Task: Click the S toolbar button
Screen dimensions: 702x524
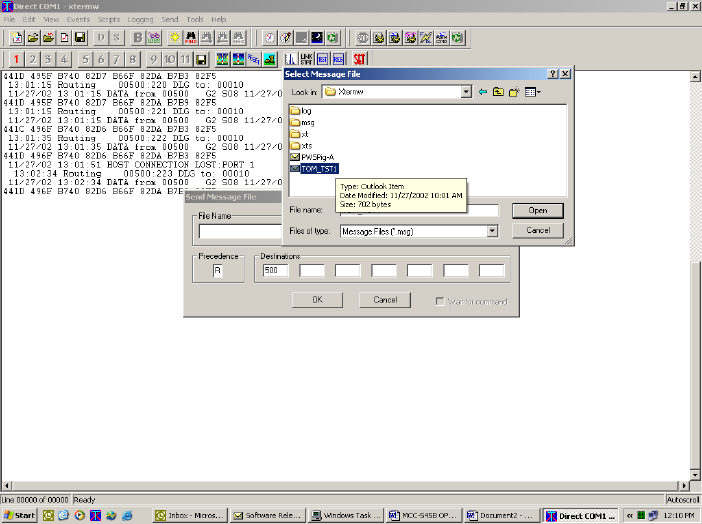Action: 117,38
